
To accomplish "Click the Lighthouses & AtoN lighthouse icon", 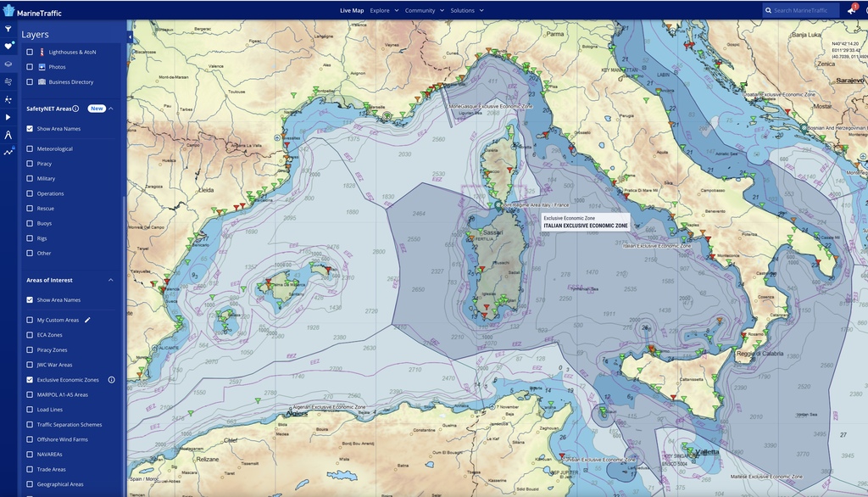I will (x=42, y=52).
